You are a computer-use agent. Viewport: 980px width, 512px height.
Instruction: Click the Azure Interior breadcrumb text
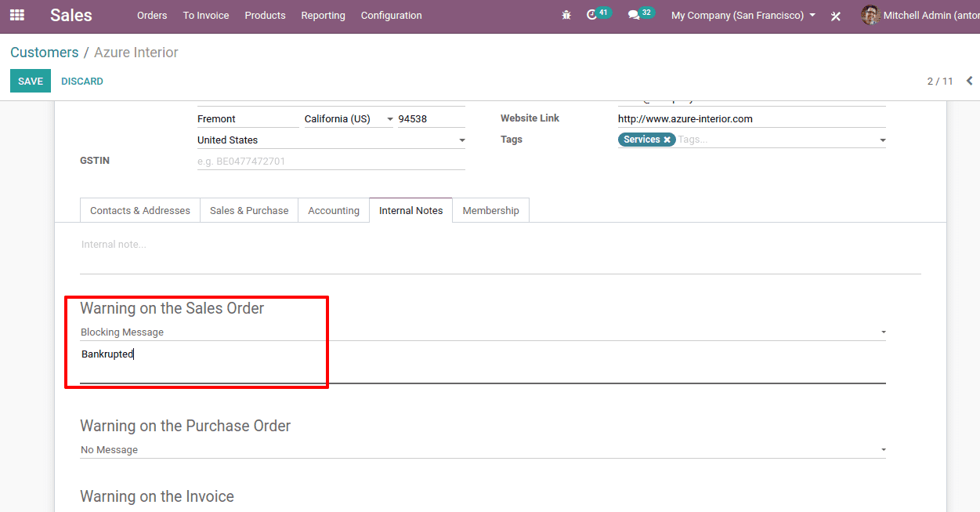[136, 53]
